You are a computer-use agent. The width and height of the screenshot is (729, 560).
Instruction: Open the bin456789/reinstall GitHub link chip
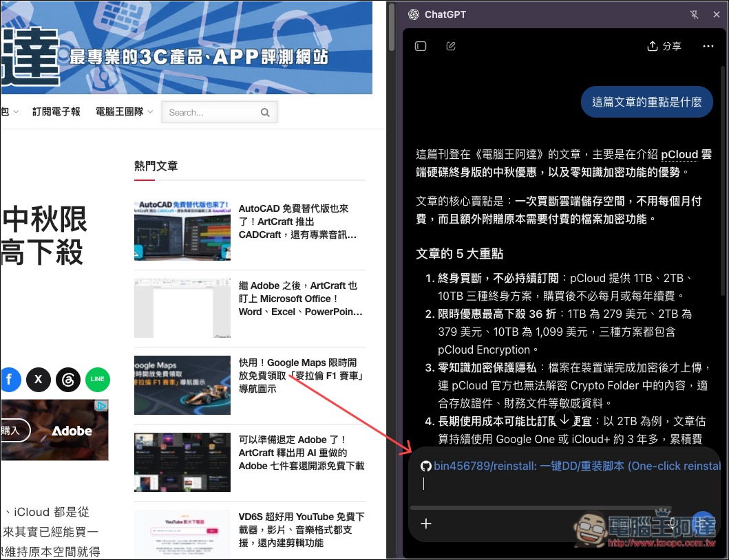coord(571,466)
